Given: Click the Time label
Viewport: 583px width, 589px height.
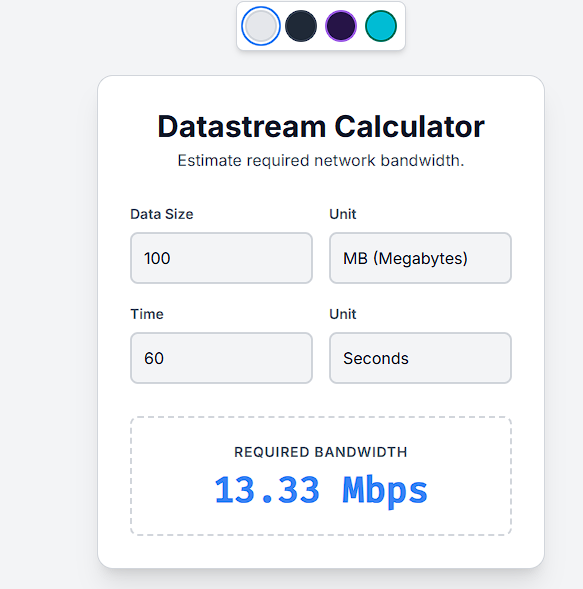Looking at the screenshot, I should point(147,314).
